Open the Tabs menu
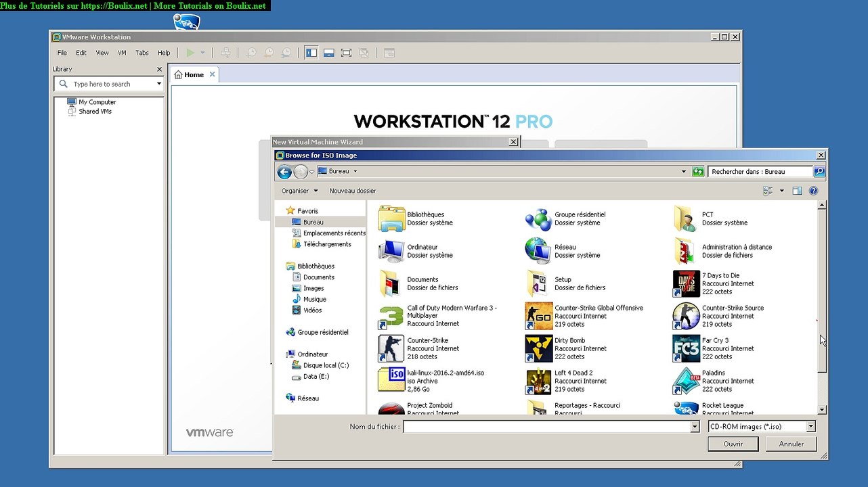This screenshot has height=487, width=868. tap(142, 53)
